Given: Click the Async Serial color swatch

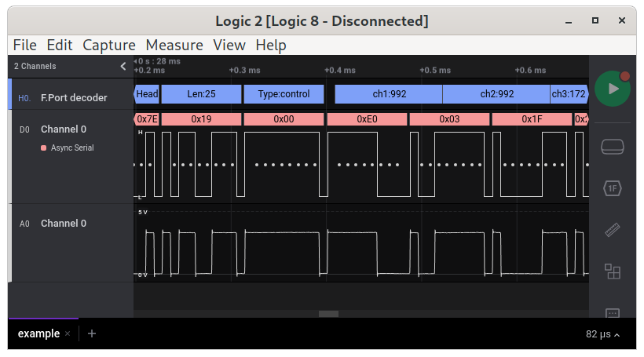Looking at the screenshot, I should (x=43, y=148).
